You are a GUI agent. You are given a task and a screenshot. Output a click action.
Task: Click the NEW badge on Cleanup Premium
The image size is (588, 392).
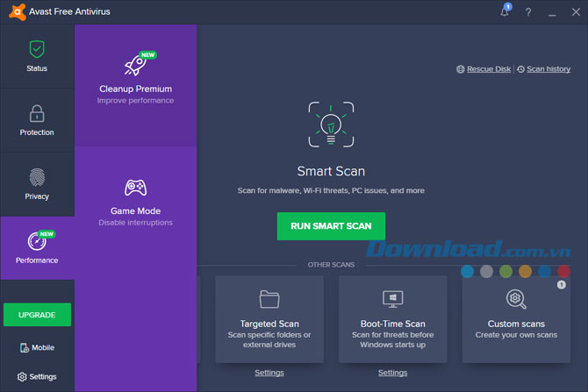[147, 55]
